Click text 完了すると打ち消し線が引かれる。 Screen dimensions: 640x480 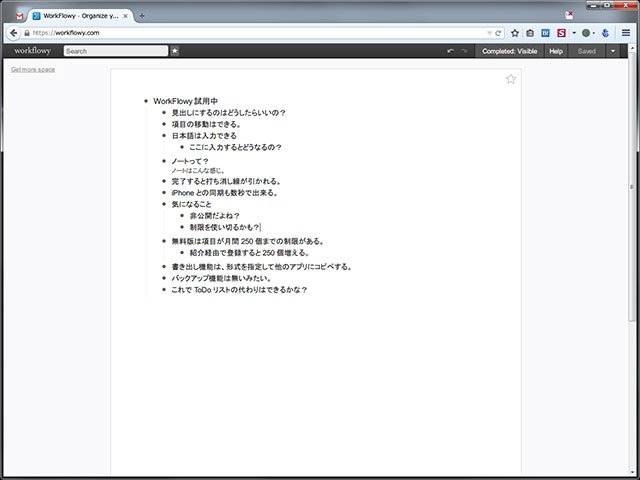pos(227,181)
